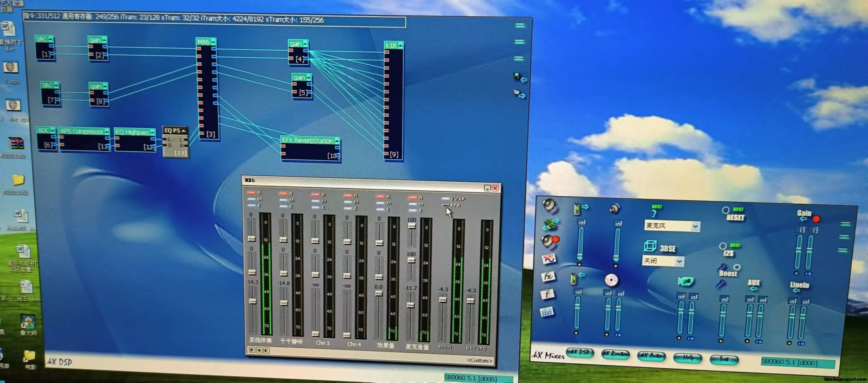Click the recording speaker icon with red dot
Viewport: 868px width, 383px height.
pyautogui.click(x=550, y=241)
